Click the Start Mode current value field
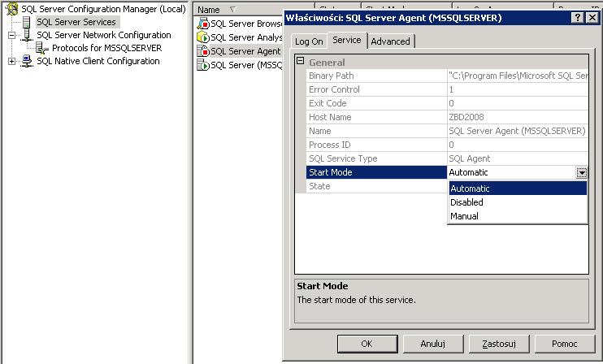 [512, 172]
